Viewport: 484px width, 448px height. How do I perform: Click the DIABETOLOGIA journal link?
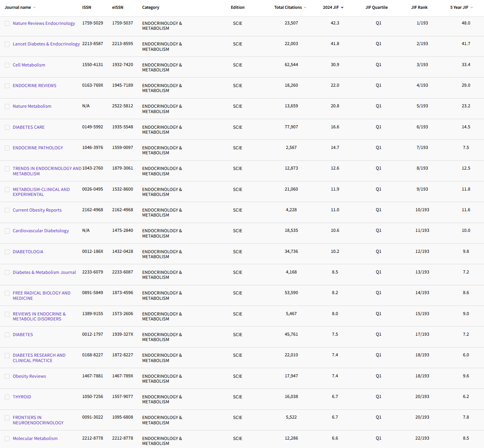point(28,252)
